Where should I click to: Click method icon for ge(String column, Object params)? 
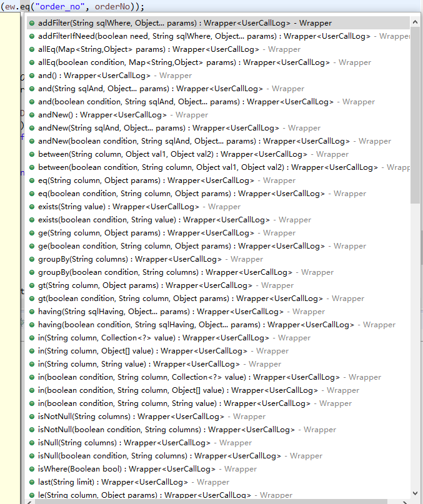tap(32, 233)
